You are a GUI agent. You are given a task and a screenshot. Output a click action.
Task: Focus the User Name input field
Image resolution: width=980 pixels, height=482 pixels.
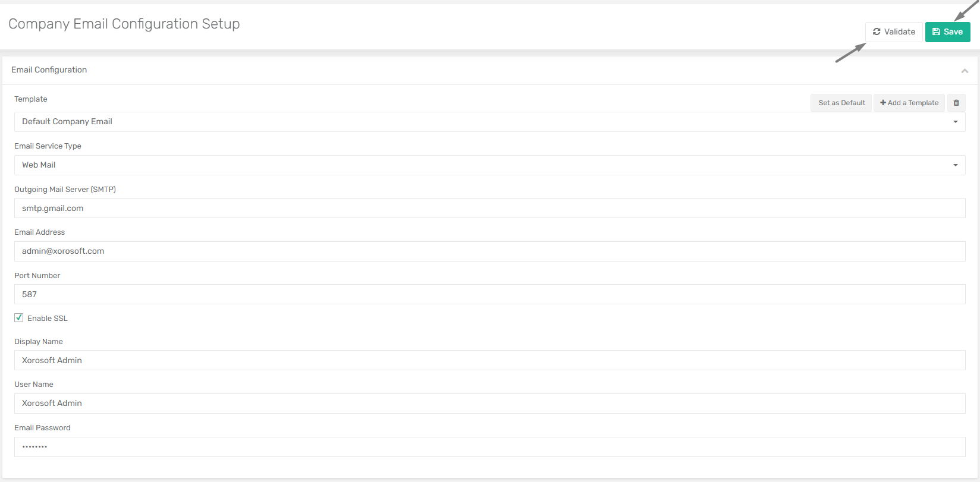(490, 404)
